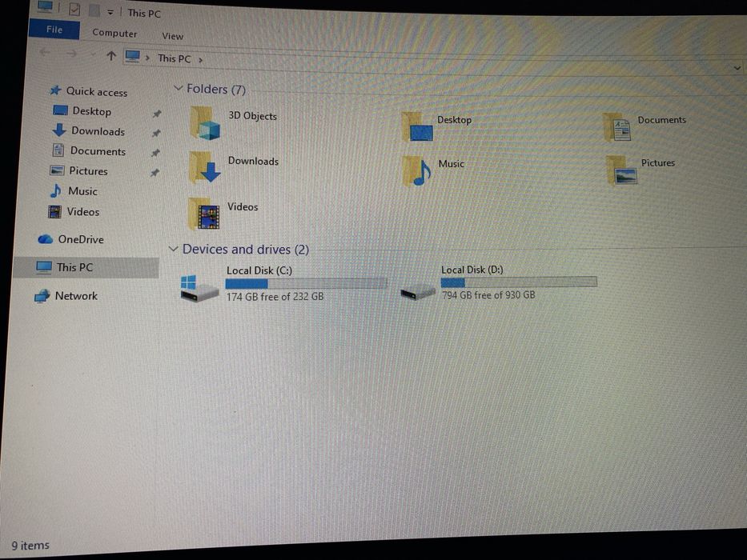This screenshot has width=747, height=560.
Task: Click the sidebar Videos film icon
Action: [54, 211]
